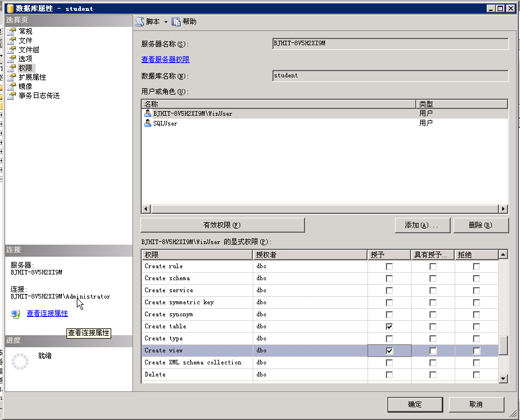Cancel with the 取消 button
This screenshot has width=520, height=420.
pos(476,405)
